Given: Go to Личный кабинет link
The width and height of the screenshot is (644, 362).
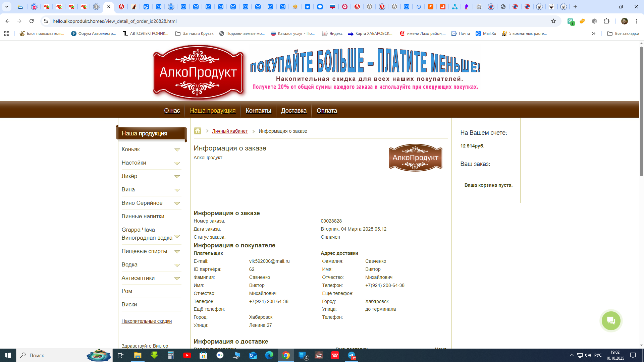Looking at the screenshot, I should [230, 131].
